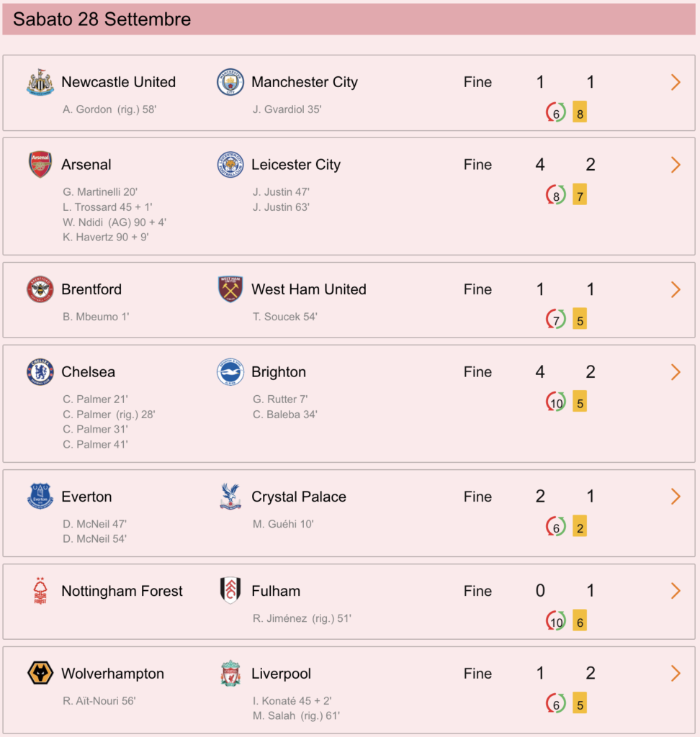Expand the Wolverhampton vs Liverpool match chevron
This screenshot has width=700, height=737.
[x=676, y=673]
